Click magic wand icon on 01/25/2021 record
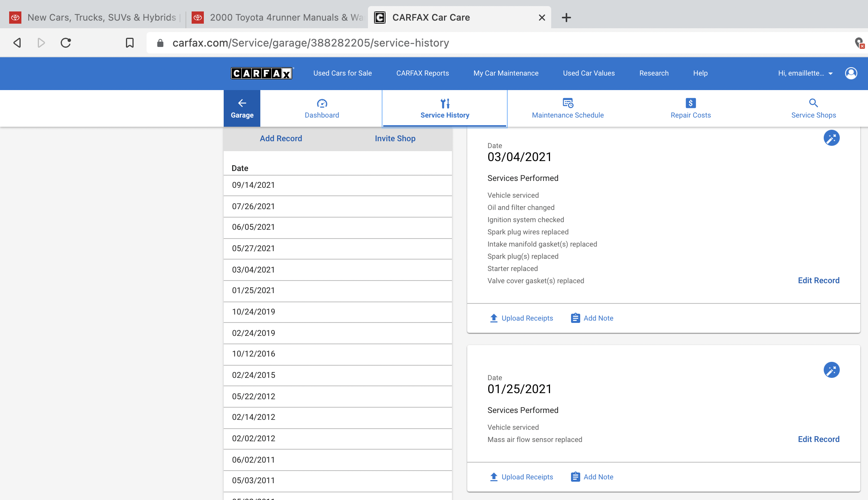The image size is (868, 500). [x=831, y=370]
